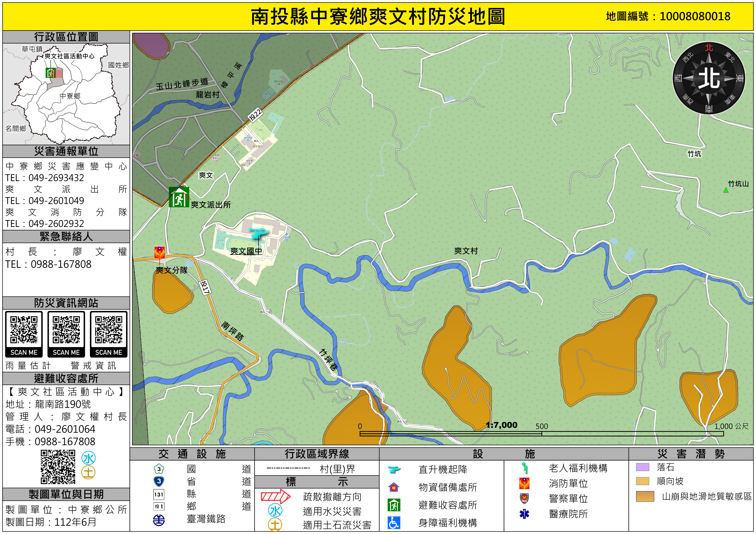756x534 pixels.
Task: Click the green triangle peak marker at 竹坑山
Action: point(726,190)
